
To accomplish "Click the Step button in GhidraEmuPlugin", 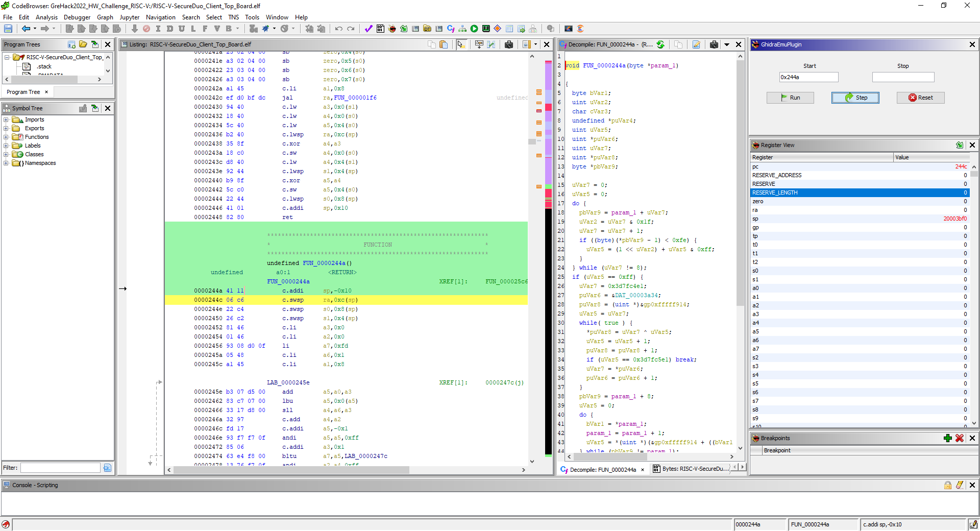I will point(855,98).
